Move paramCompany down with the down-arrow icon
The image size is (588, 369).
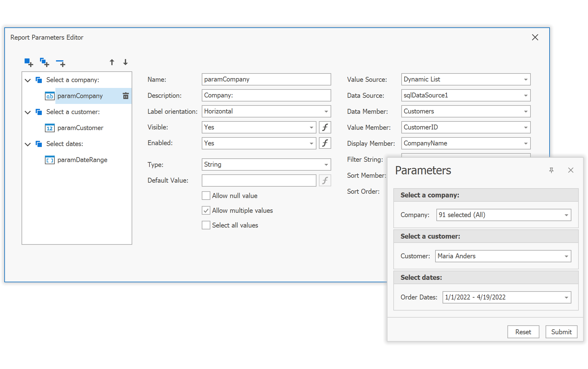(x=125, y=62)
